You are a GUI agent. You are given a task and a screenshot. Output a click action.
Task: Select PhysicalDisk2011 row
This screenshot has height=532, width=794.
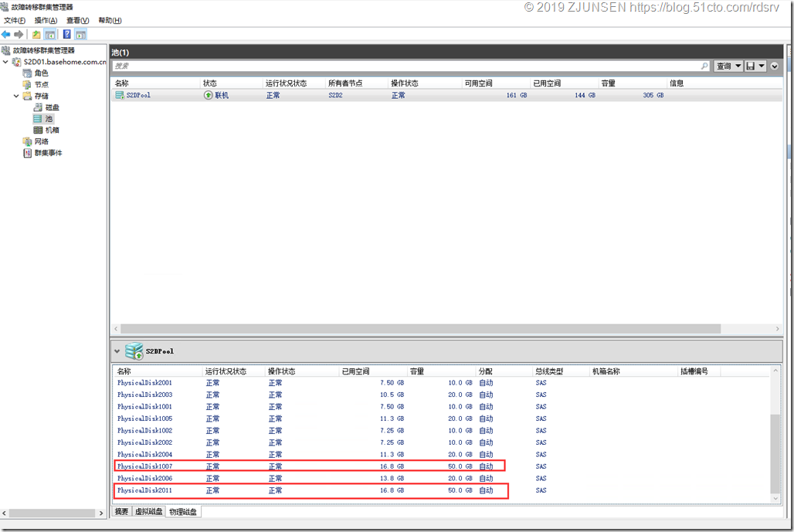[x=440, y=490]
